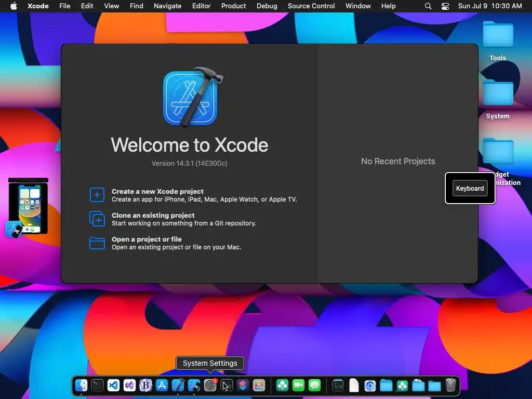
Task: Open Spotlight search in menu bar
Action: (428, 6)
